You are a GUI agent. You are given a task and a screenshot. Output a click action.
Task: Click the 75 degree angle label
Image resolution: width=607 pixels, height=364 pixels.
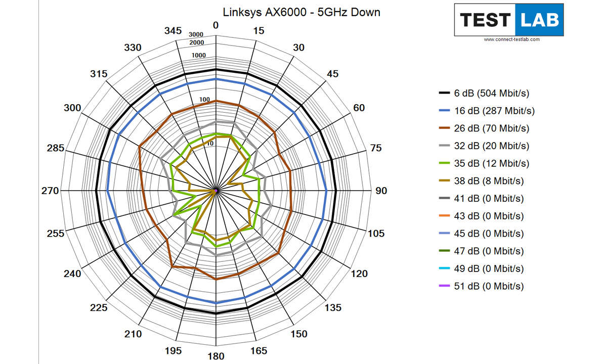pos(376,148)
